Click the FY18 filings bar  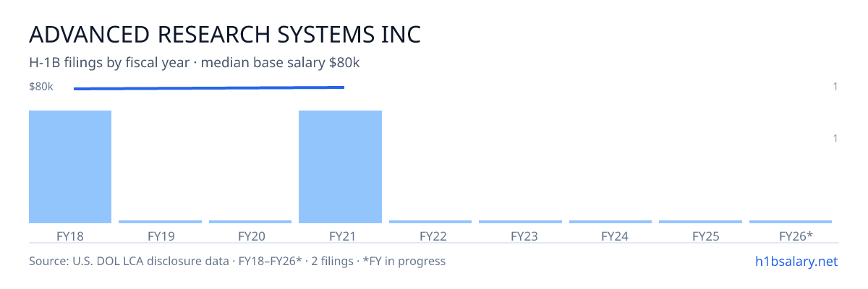click(x=70, y=167)
